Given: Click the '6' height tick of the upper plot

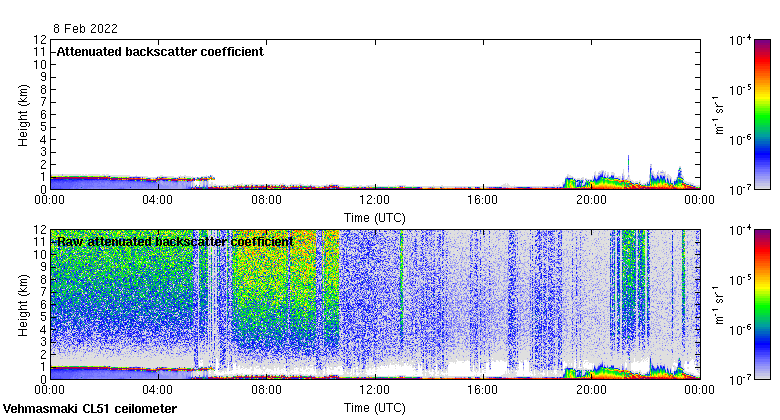Looking at the screenshot, I should [x=44, y=114].
